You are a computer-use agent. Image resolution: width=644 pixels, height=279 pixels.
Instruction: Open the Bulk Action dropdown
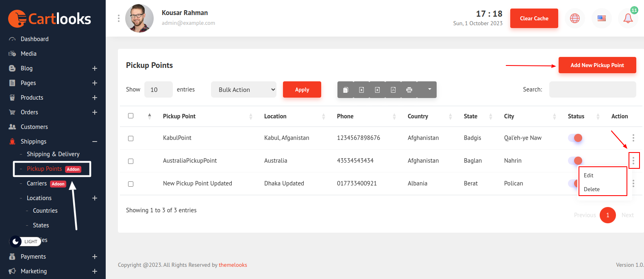pos(244,89)
